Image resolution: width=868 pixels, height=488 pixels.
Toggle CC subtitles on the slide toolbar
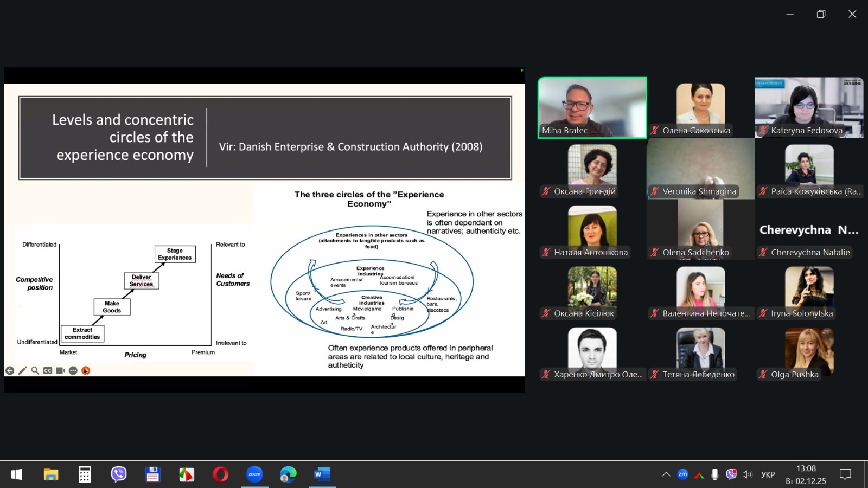[48, 371]
